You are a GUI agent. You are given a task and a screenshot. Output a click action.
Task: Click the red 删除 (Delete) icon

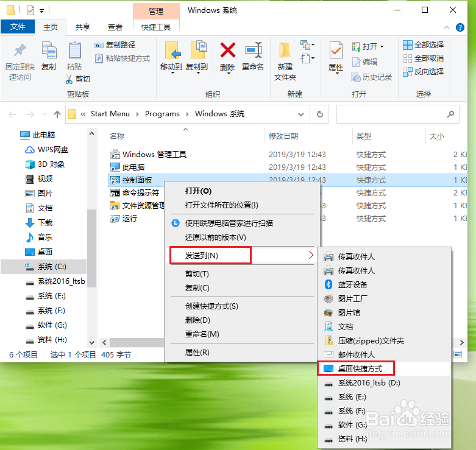click(228, 50)
